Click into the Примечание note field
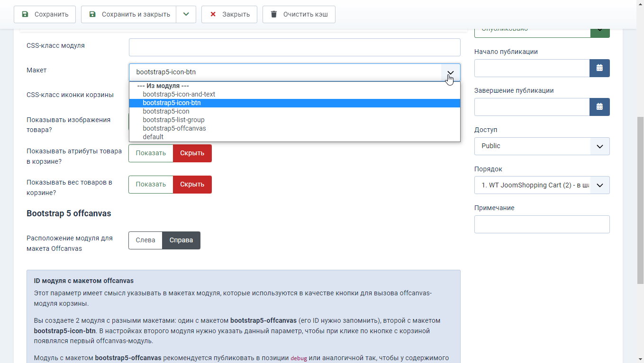 (x=542, y=224)
